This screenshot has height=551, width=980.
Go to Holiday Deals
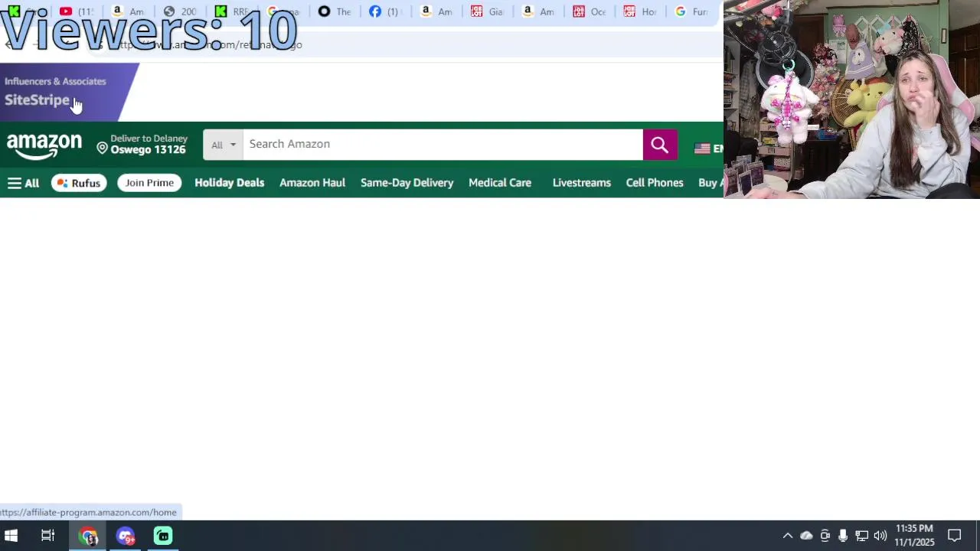tap(229, 183)
